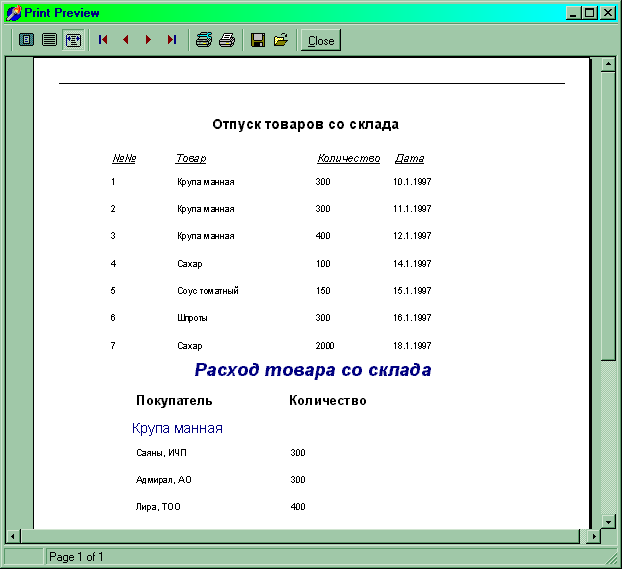Click the vertical scrollbar up arrow
This screenshot has width=622, height=569.
[607, 66]
